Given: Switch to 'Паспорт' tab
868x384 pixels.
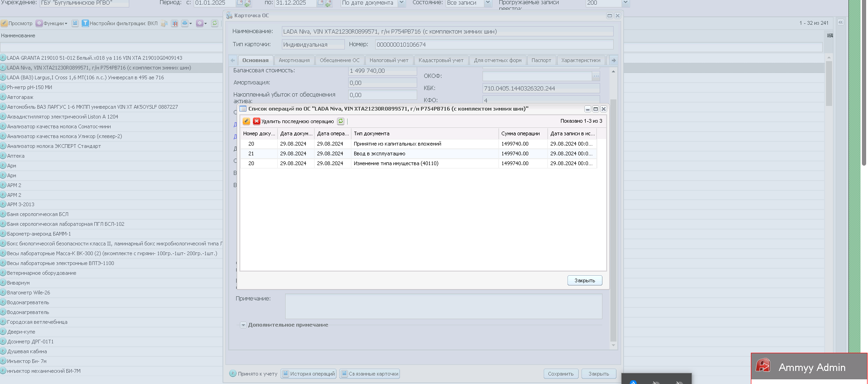Looking at the screenshot, I should (541, 60).
